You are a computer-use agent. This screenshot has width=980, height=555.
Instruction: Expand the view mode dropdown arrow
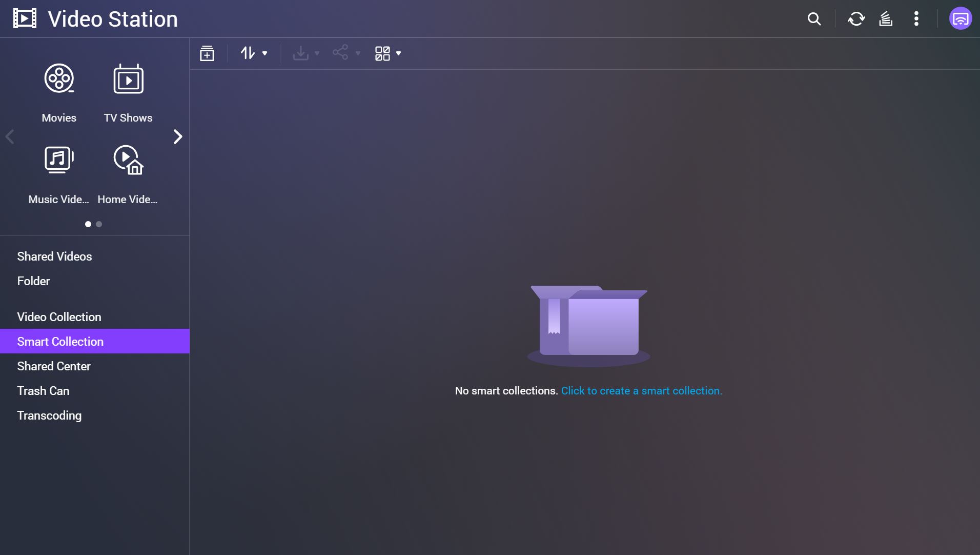tap(398, 53)
